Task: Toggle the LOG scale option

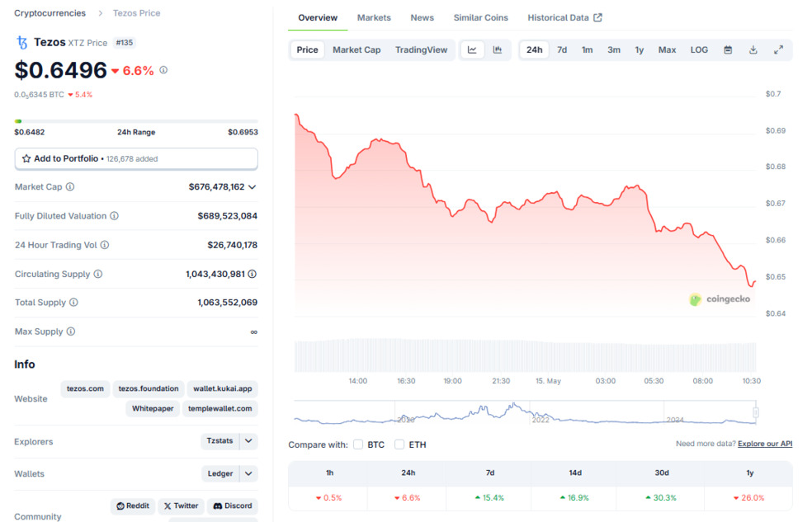Action: point(699,49)
